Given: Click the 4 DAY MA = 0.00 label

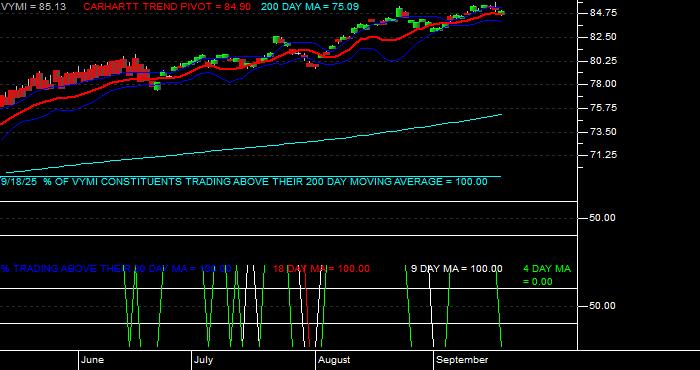Looking at the screenshot, I should click(x=547, y=275).
